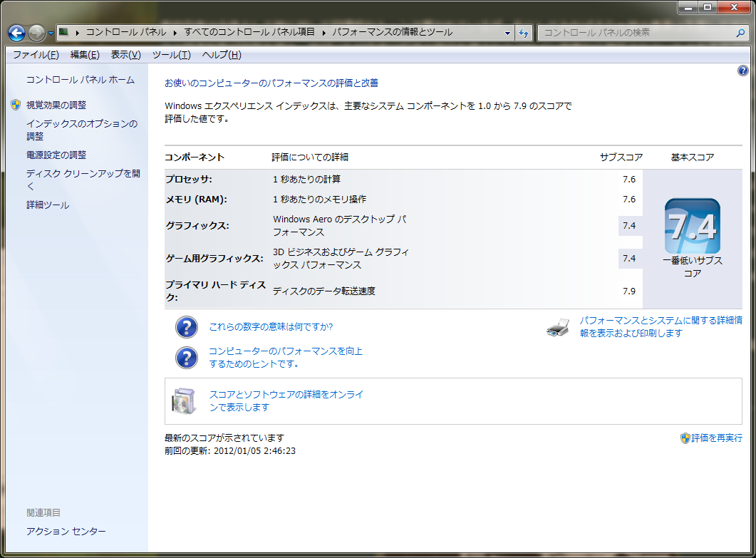The width and height of the screenshot is (756, 558).
Task: Click question icon beside performance hints link
Action: [x=187, y=358]
